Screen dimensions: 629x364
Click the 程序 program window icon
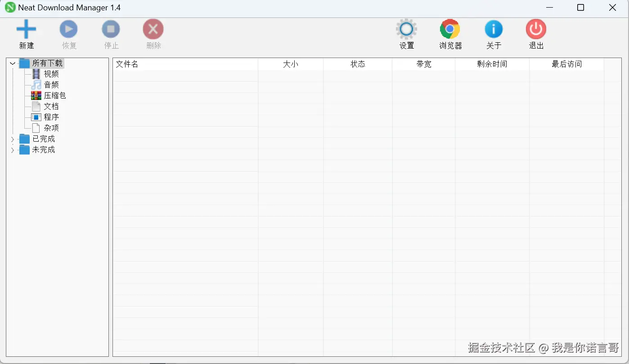36,117
